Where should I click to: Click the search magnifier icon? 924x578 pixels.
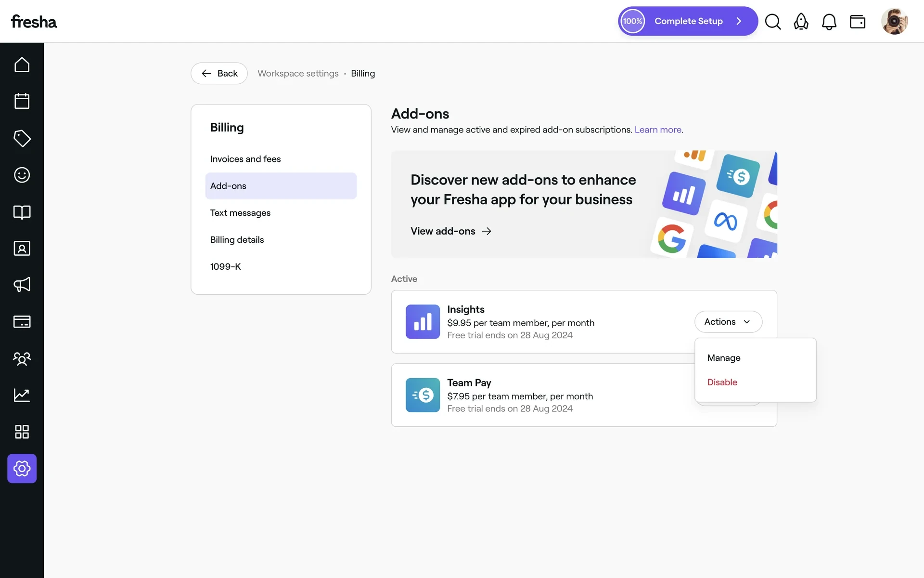773,21
